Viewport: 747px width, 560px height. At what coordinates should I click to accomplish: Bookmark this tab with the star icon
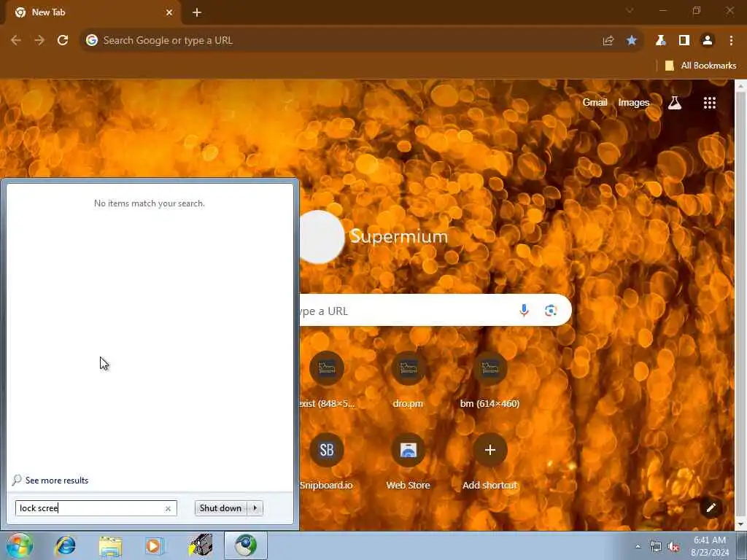tap(632, 41)
